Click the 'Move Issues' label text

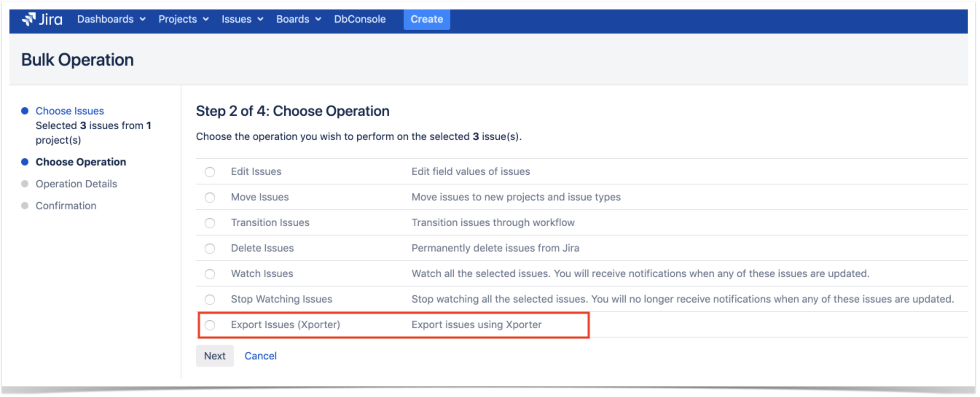click(x=260, y=197)
